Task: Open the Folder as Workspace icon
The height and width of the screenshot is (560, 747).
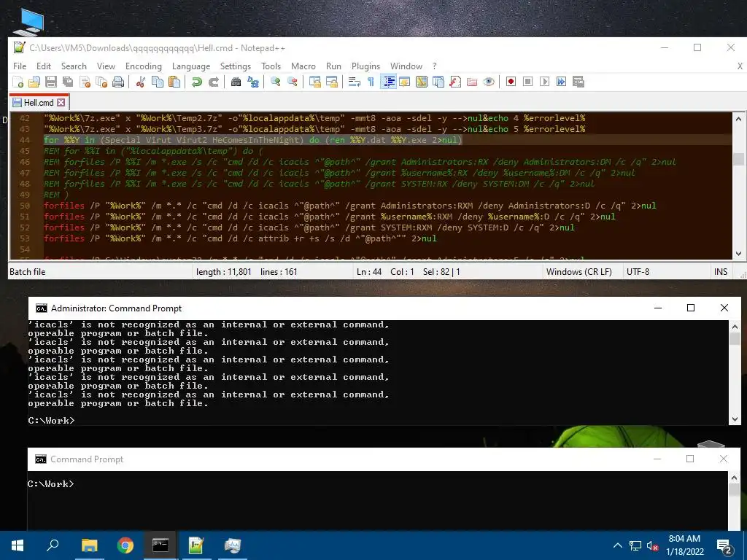Action: (x=472, y=82)
